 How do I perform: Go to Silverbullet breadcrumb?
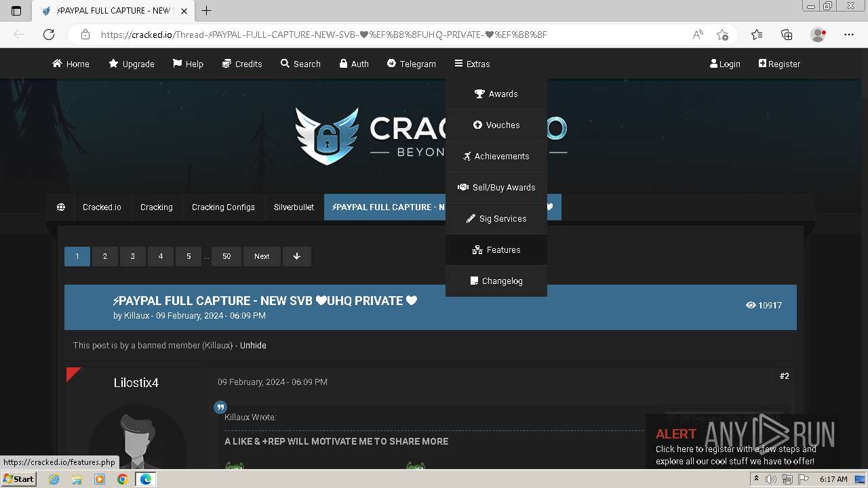click(294, 207)
